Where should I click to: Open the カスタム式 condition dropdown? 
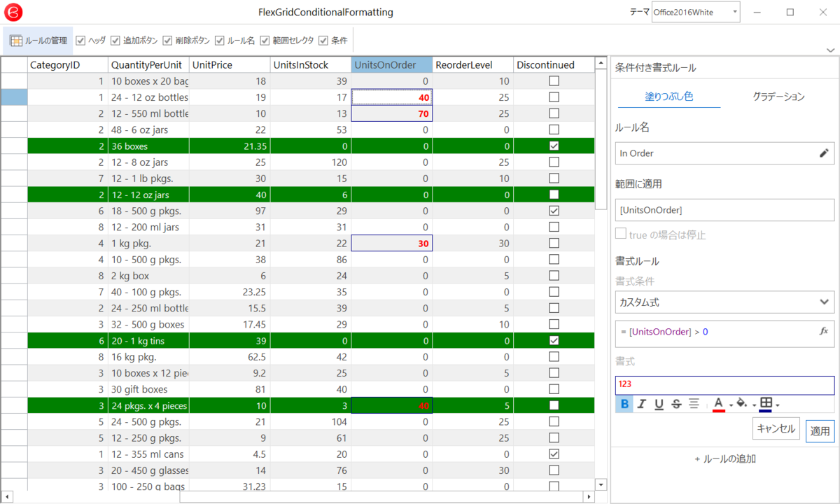click(724, 302)
